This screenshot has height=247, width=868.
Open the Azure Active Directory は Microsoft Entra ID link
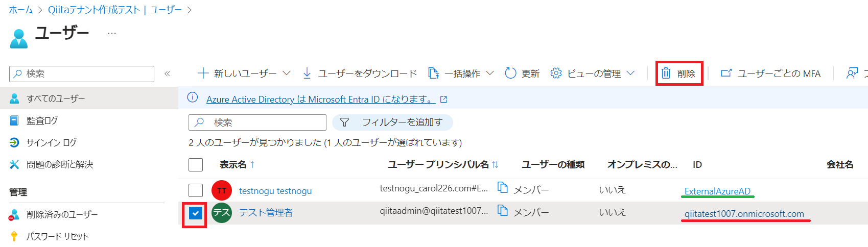(x=321, y=100)
